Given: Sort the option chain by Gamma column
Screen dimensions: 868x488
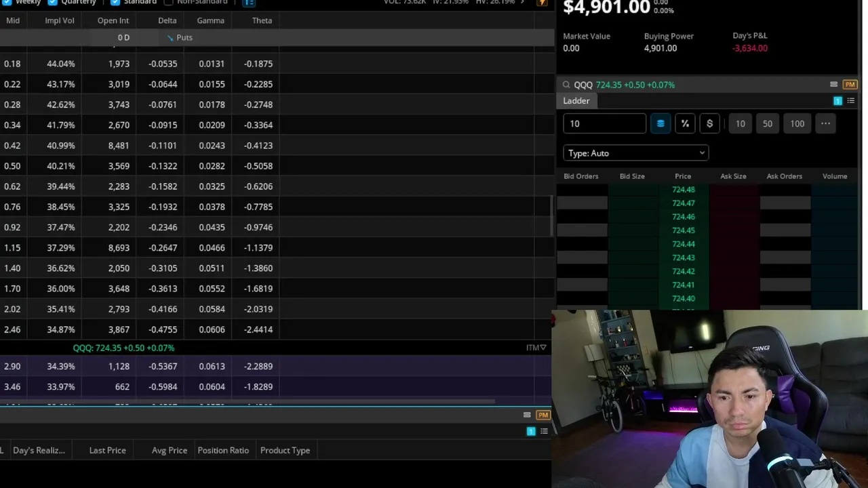Looking at the screenshot, I should 210,20.
